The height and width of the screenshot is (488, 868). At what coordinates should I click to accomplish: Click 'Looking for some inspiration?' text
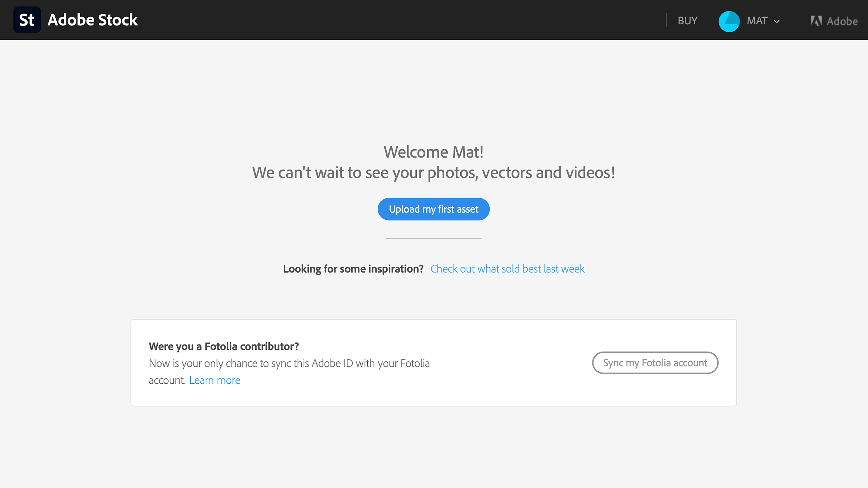coord(353,269)
